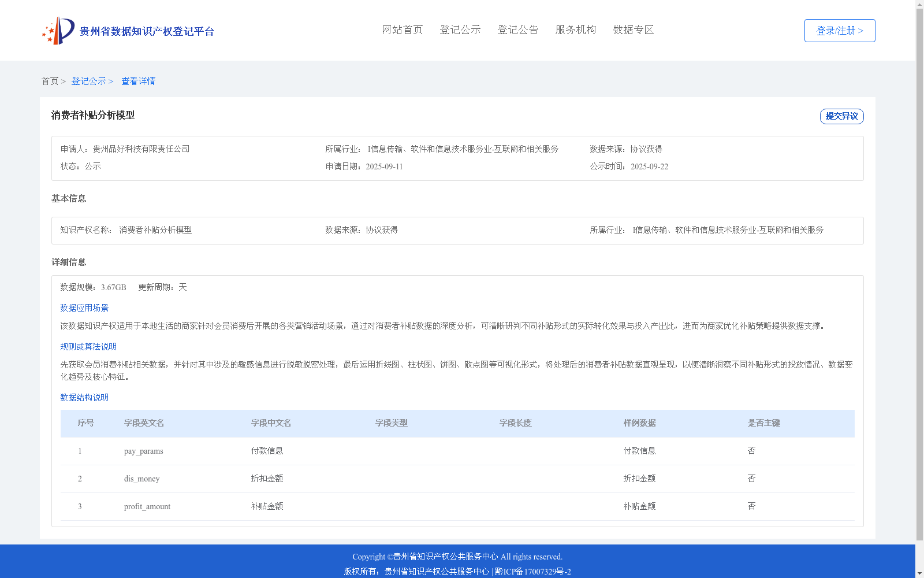924x578 pixels.
Task: Select the pay_params table cell
Action: [143, 451]
